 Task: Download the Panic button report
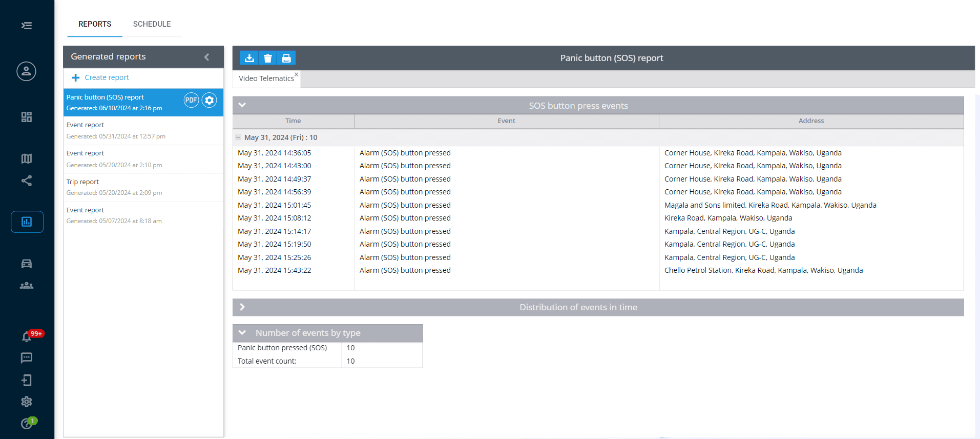click(249, 58)
